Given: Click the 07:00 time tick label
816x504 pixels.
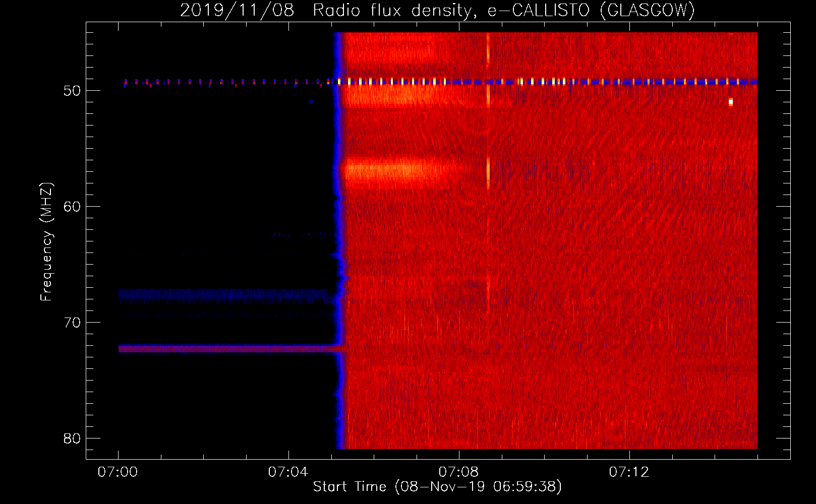Looking at the screenshot, I should click(118, 472).
